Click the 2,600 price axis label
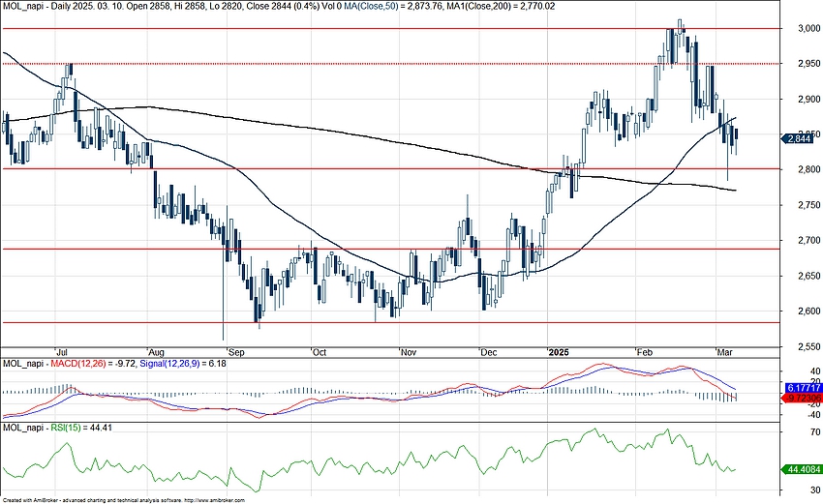The image size is (823, 504). click(798, 311)
